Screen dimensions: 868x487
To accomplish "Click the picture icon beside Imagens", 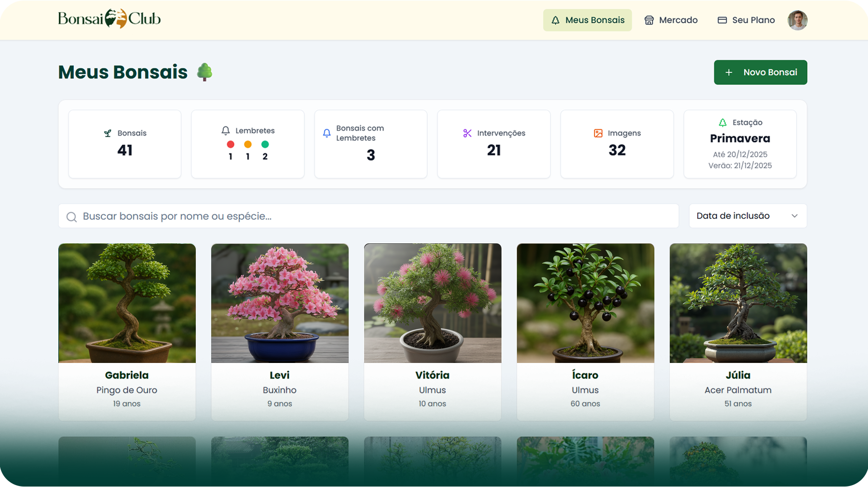I will click(x=598, y=133).
